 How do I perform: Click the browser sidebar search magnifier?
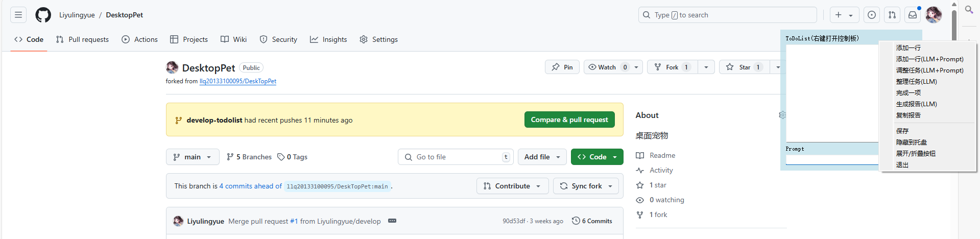tap(969, 9)
